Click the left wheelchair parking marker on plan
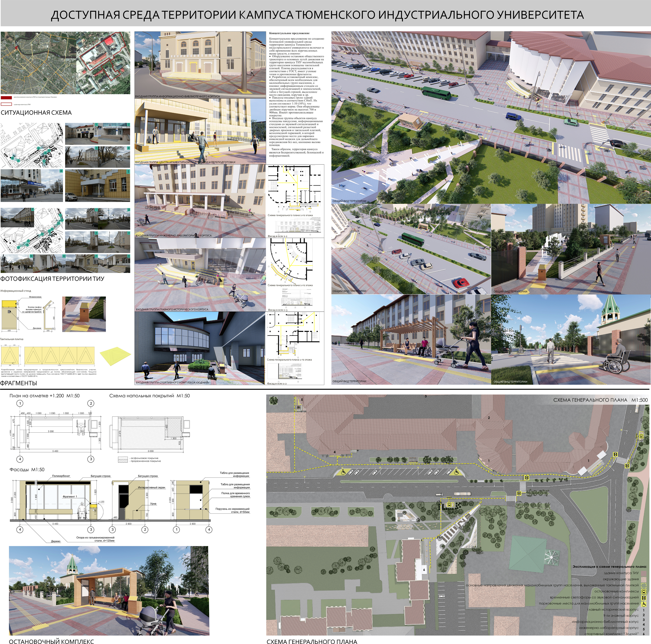Viewport: 651px width, 644px height. (x=343, y=472)
